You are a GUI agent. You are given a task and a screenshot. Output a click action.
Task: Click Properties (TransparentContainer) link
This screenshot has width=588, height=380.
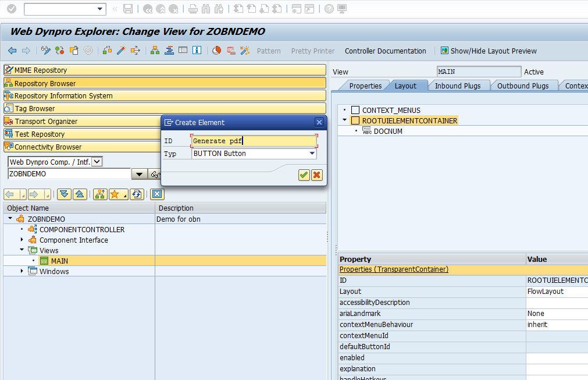pos(394,269)
